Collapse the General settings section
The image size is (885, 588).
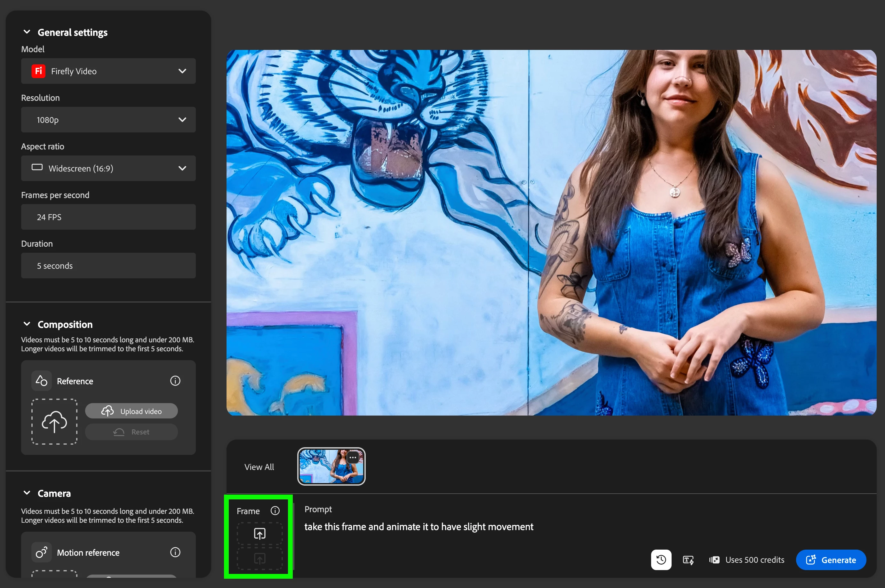point(27,32)
